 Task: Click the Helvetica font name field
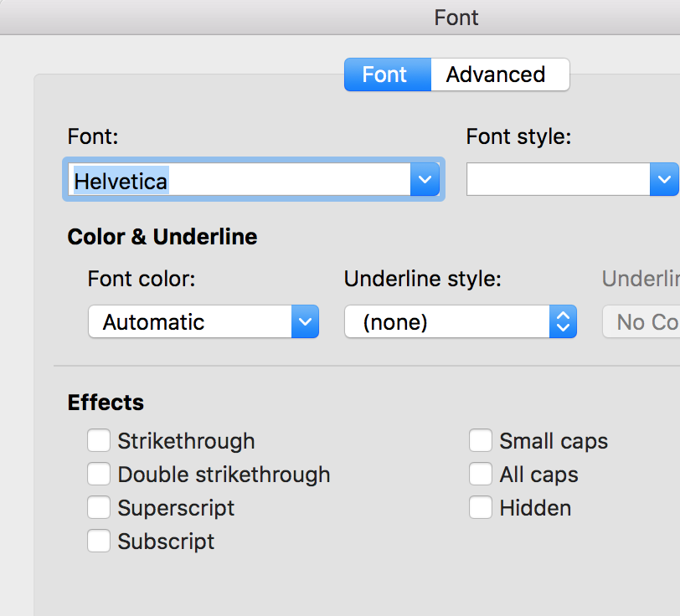(x=239, y=180)
